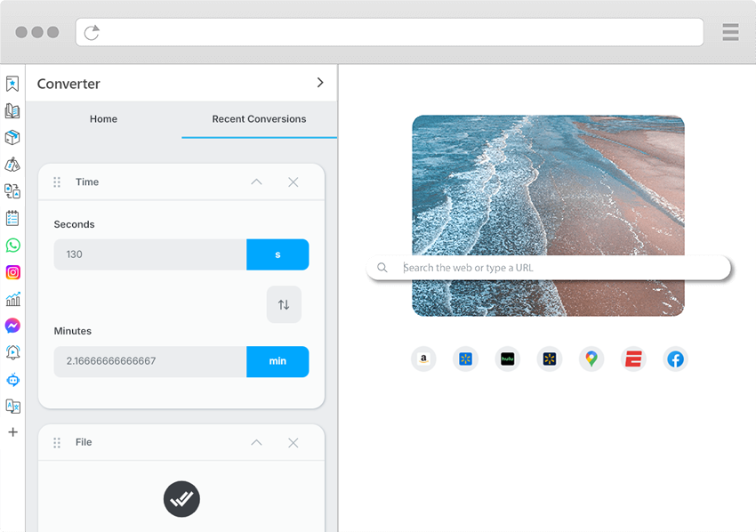The height and width of the screenshot is (532, 756).
Task: Select the Messenger icon in the sidebar
Action: (x=13, y=326)
